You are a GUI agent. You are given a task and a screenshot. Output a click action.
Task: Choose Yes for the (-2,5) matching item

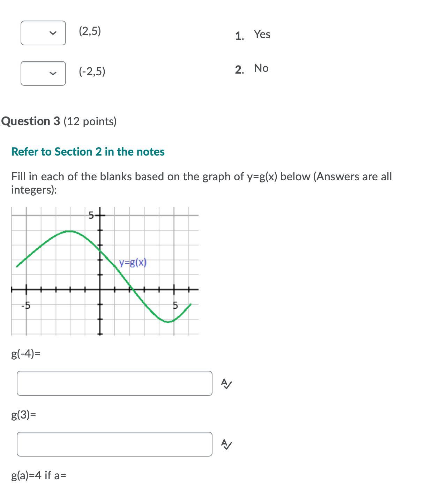tap(43, 73)
